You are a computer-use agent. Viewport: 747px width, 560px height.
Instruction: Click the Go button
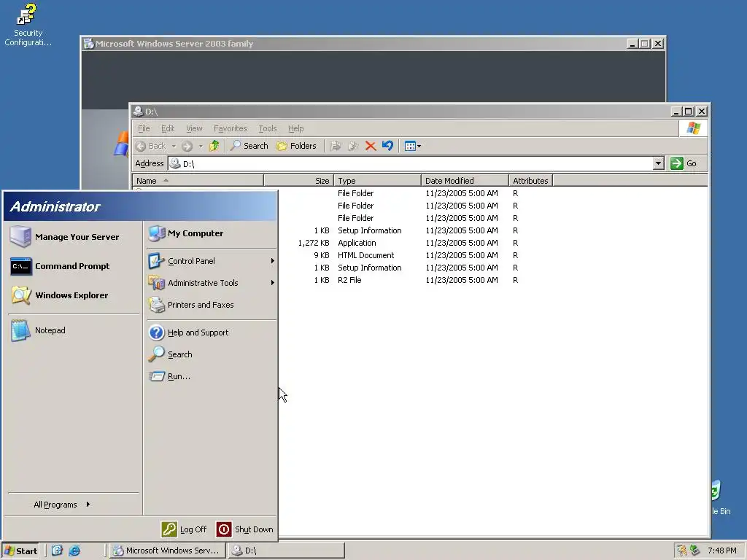point(684,164)
